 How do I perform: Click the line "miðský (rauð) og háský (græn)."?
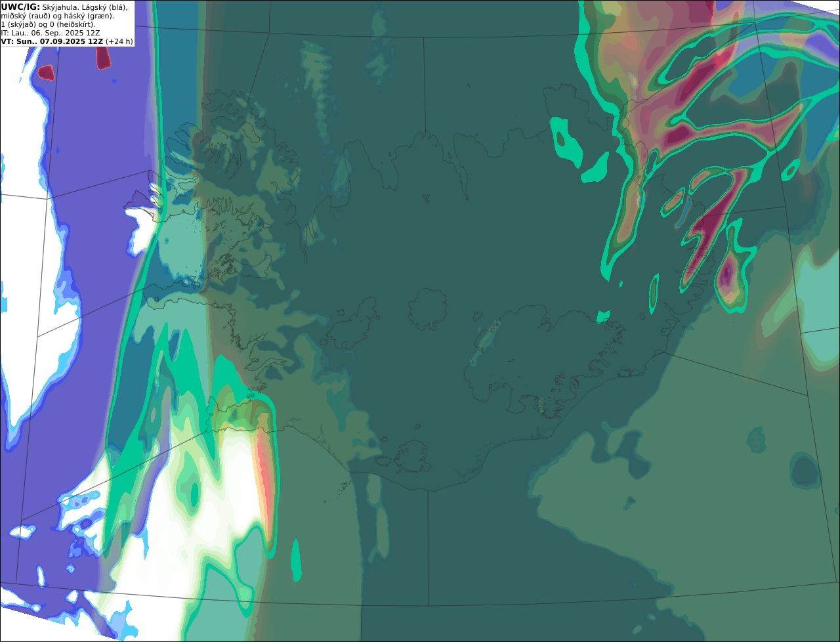click(x=57, y=16)
